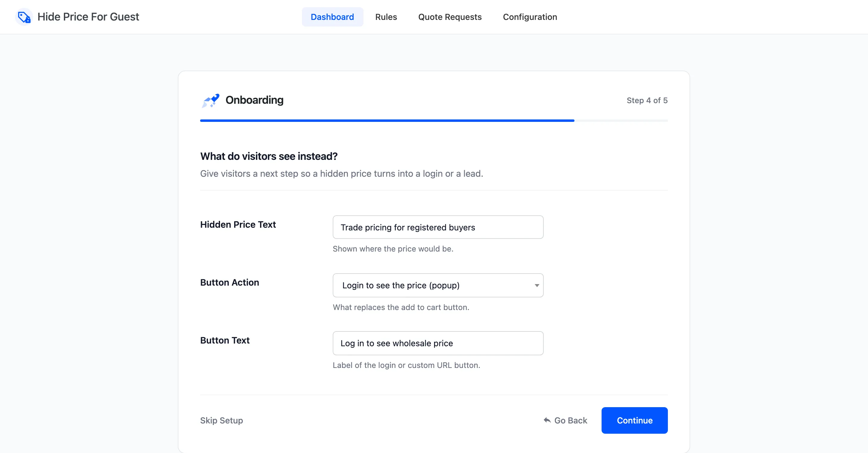Click the Hide Price For Guest title

88,17
